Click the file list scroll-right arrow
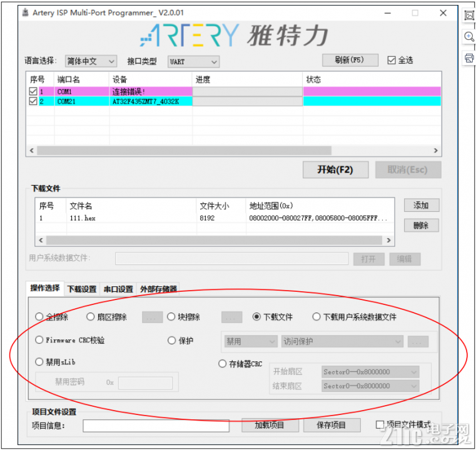 (x=388, y=240)
